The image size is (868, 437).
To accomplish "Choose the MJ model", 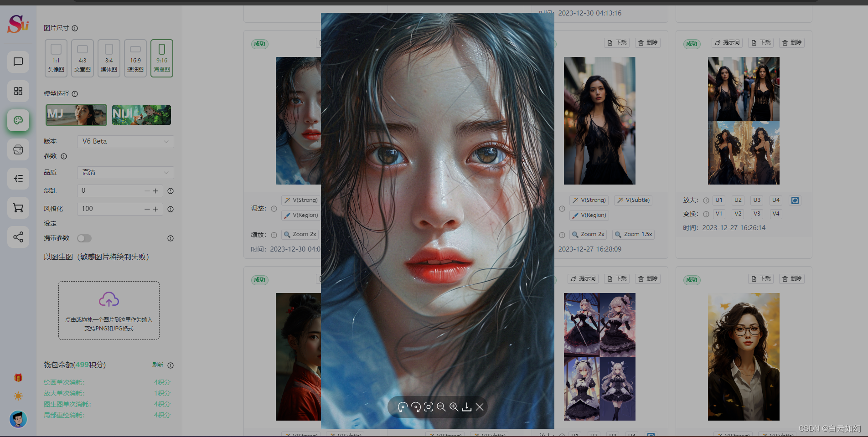I will click(x=76, y=115).
